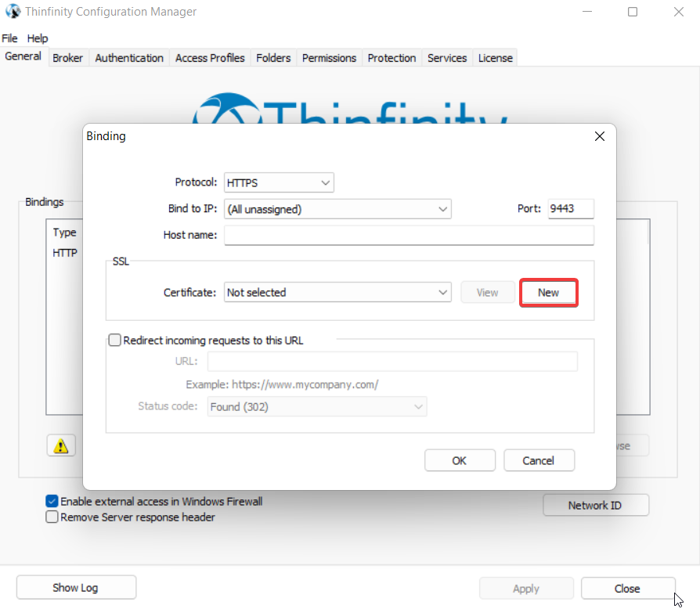Confirm the binding with OK
700x609 pixels.
point(460,460)
